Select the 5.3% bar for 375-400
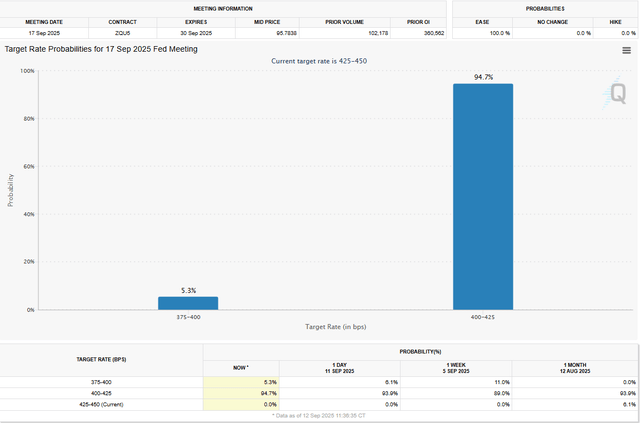 point(188,303)
